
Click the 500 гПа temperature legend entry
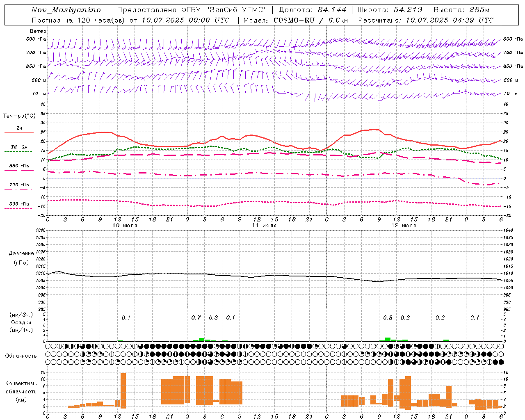19,204
